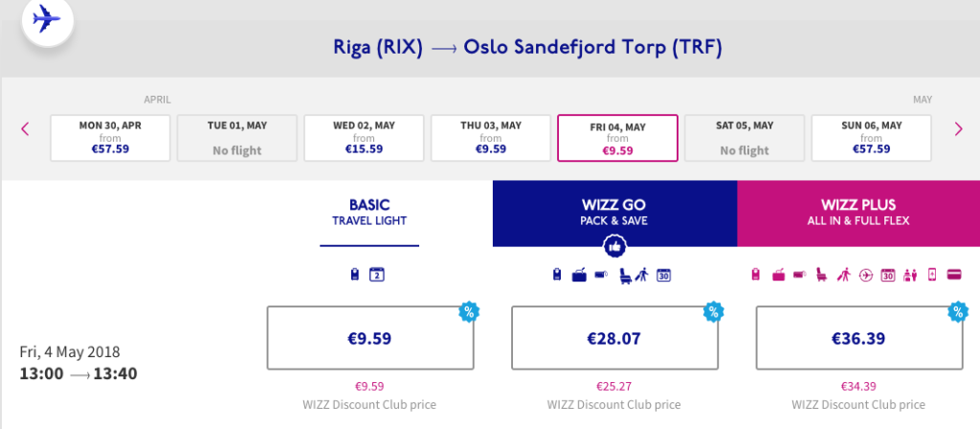
Task: Choose Thu 03, May from €9.59
Action: [491, 138]
